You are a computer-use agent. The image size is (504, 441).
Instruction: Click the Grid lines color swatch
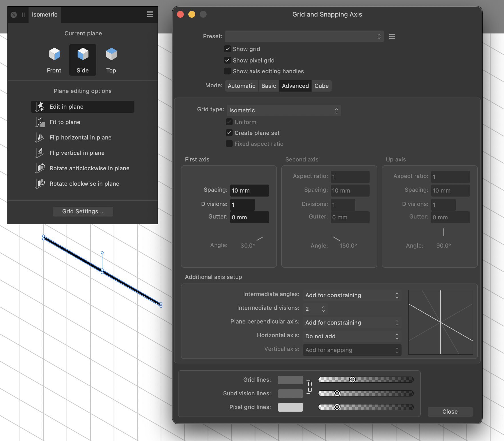click(291, 380)
